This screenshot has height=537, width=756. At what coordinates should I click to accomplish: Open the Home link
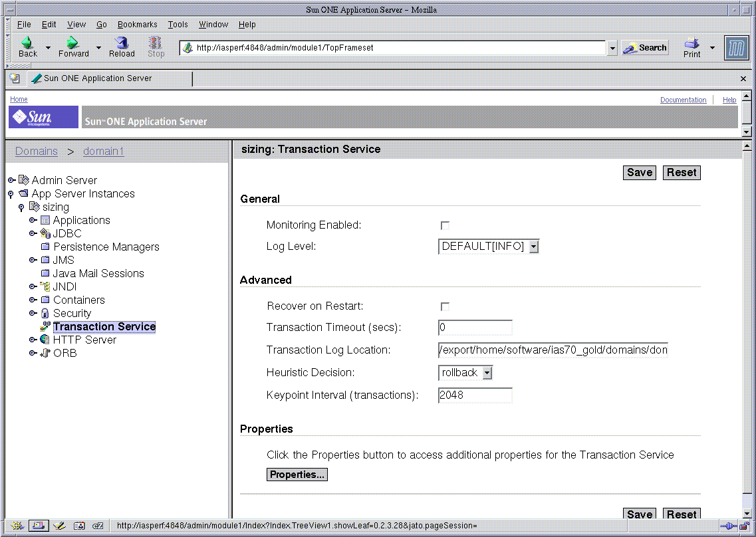pos(19,99)
